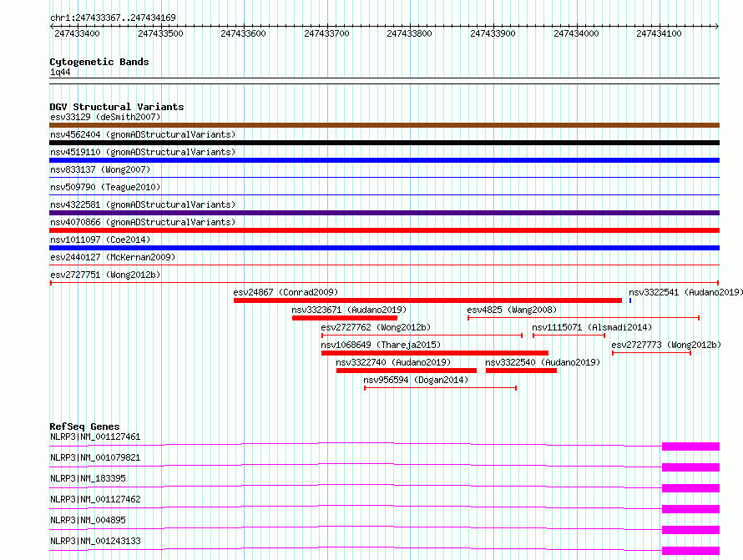Open the NLRP3|NM_004895 transcript
The width and height of the screenshot is (743, 560).
pyautogui.click(x=88, y=520)
